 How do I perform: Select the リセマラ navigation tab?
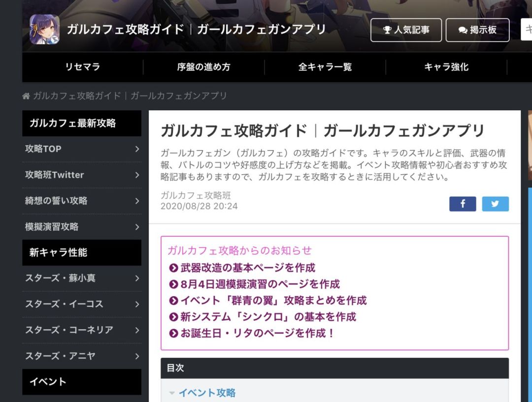[x=83, y=67]
